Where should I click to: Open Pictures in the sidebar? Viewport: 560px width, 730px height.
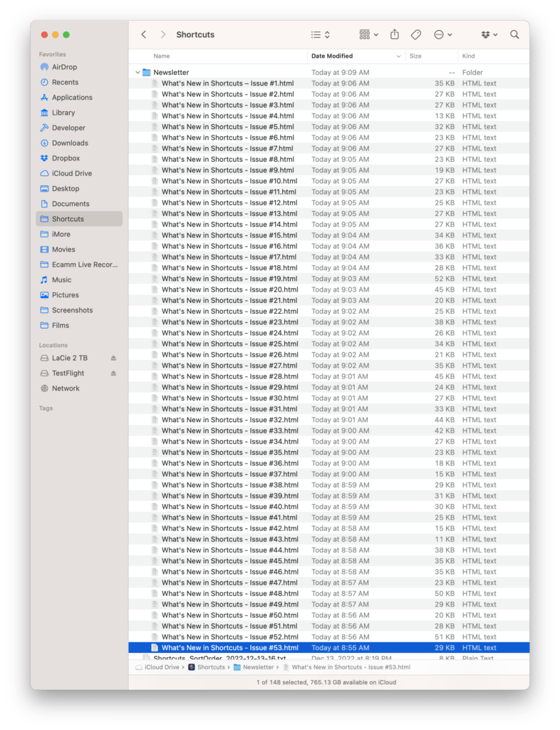tap(79, 295)
